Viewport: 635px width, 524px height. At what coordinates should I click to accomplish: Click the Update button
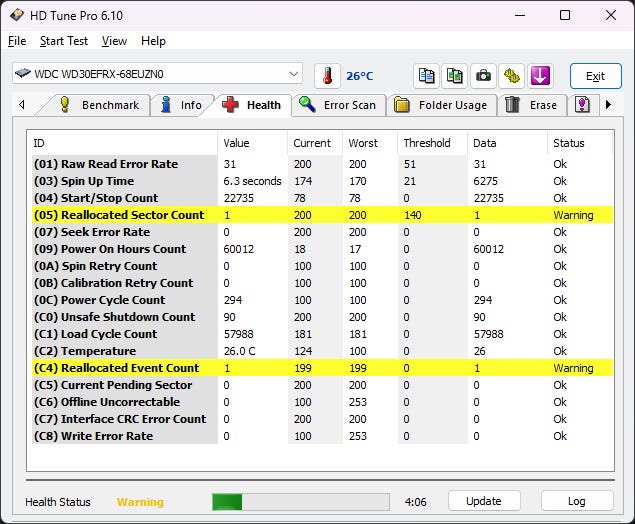(x=484, y=501)
